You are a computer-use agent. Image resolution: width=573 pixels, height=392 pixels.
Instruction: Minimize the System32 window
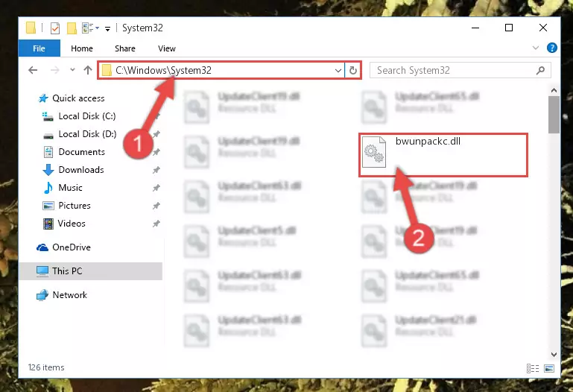click(475, 28)
